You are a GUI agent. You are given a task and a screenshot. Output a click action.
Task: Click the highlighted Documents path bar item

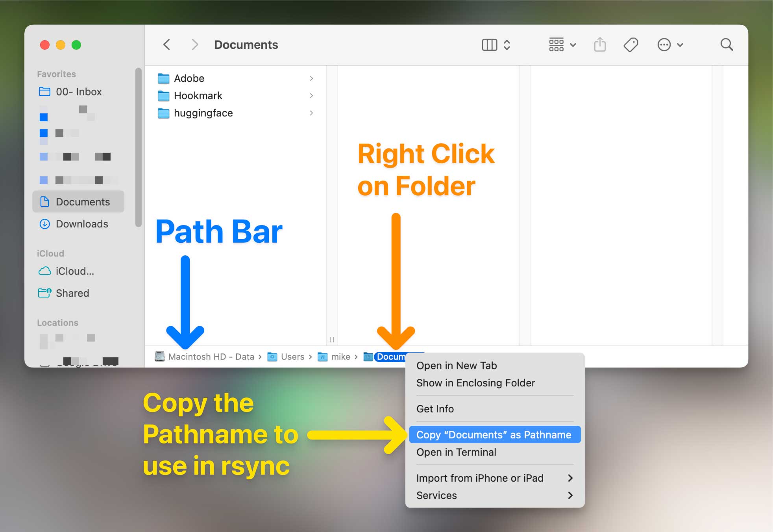click(x=390, y=357)
